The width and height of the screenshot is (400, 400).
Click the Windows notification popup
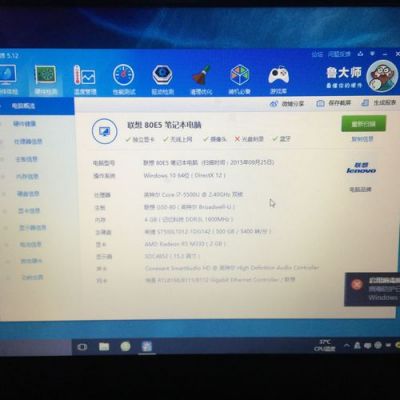point(372,289)
